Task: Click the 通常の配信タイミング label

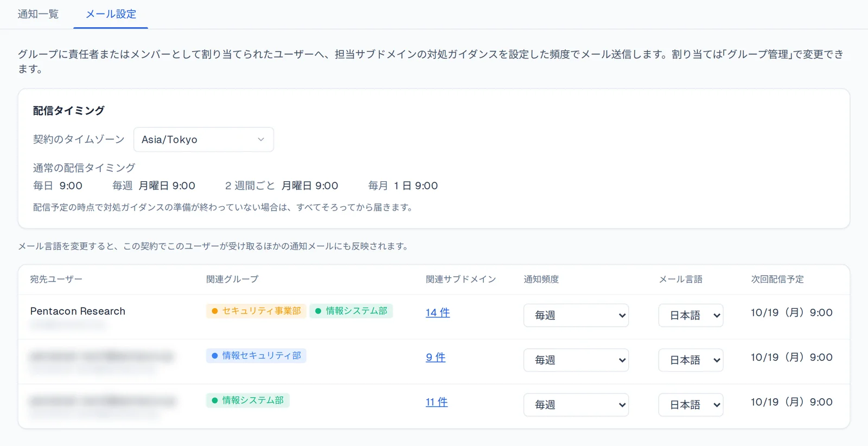Action: point(84,168)
